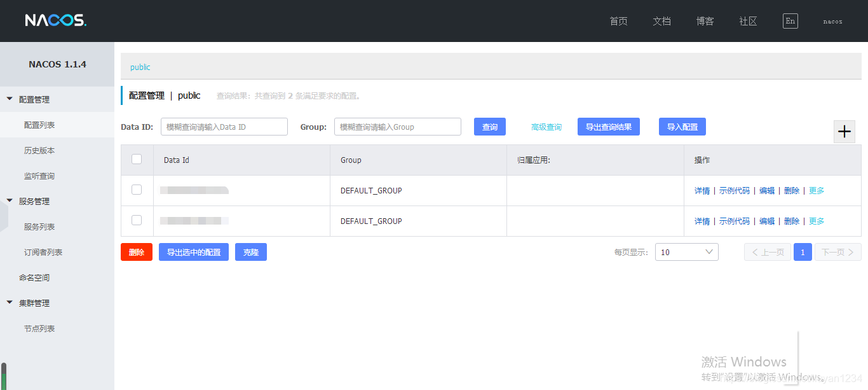Open 示例代码 for the second configuration row

point(735,221)
